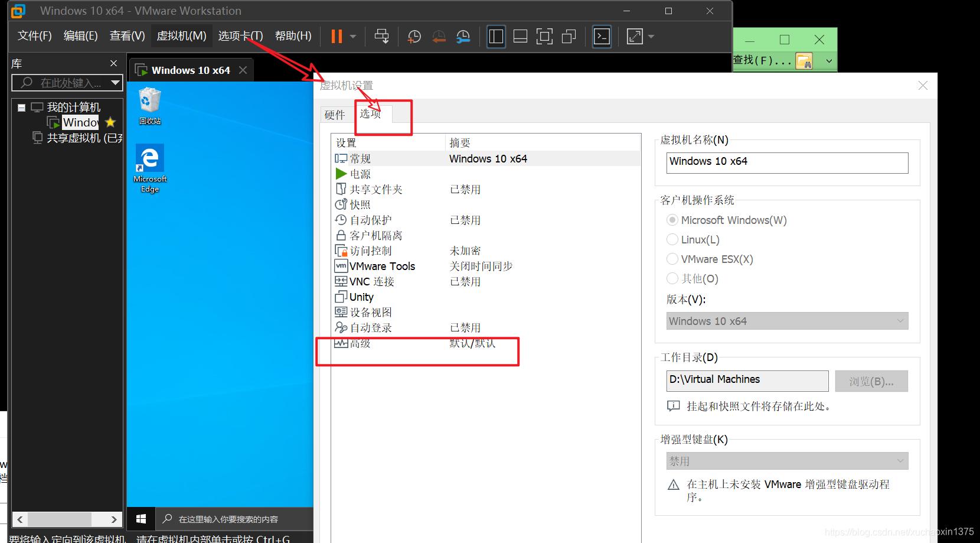Select the 其他(O) radio button
This screenshot has width=980, height=543.
click(672, 278)
